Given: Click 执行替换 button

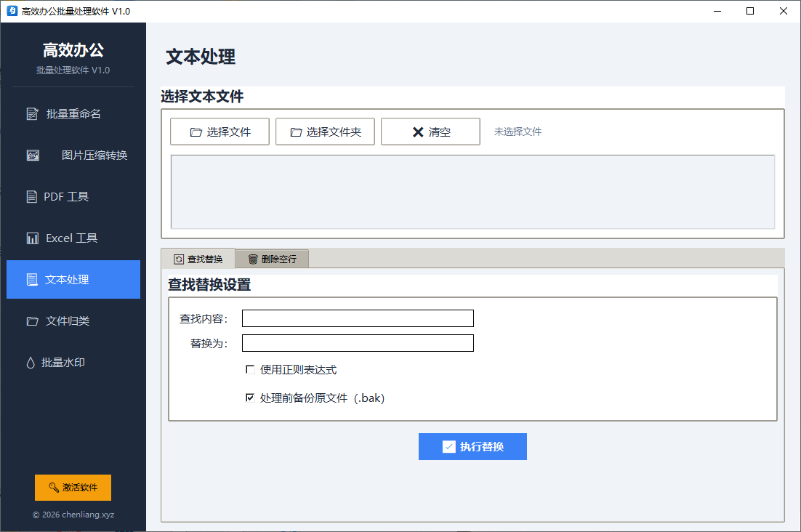Looking at the screenshot, I should [472, 447].
